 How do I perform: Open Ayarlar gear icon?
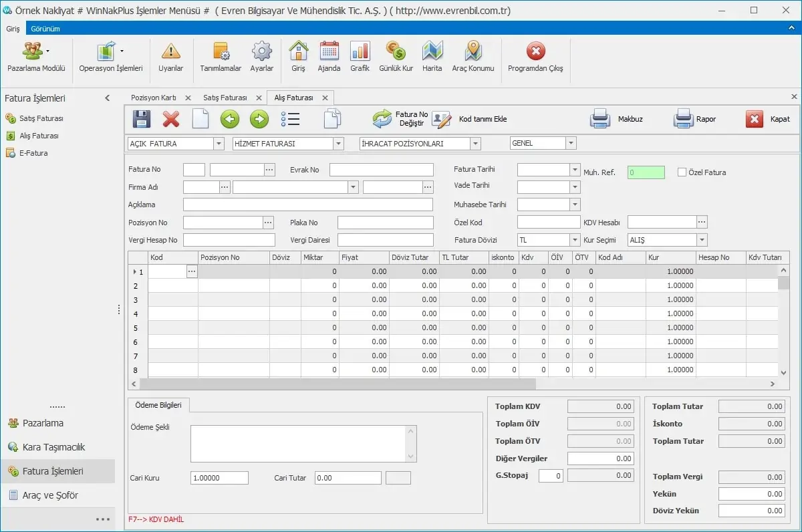[x=261, y=51]
